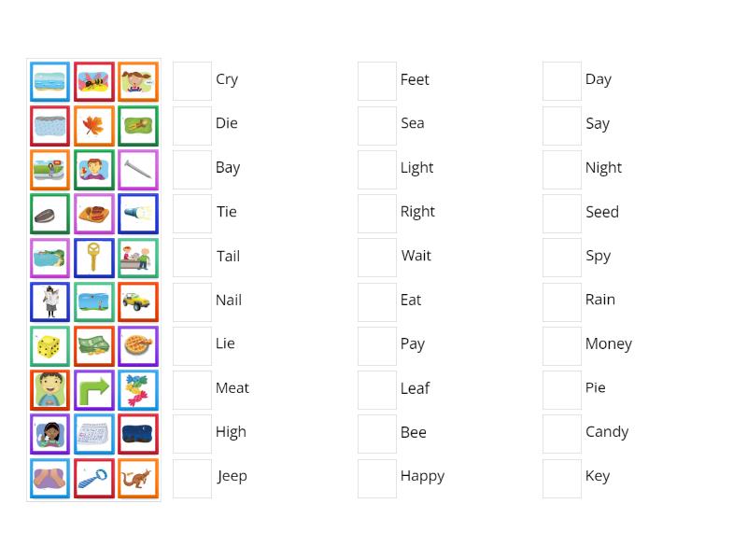
Task: Click the money stack picture tile
Action: (x=94, y=345)
